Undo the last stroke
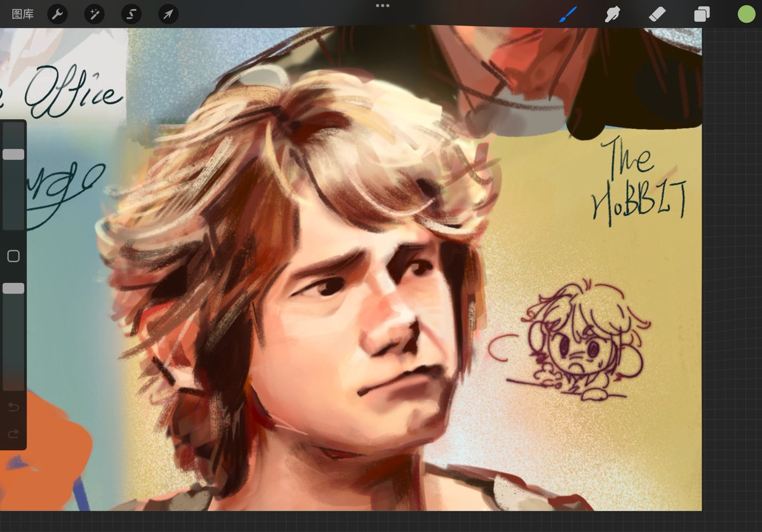Viewport: 762px width, 532px height. (13, 406)
